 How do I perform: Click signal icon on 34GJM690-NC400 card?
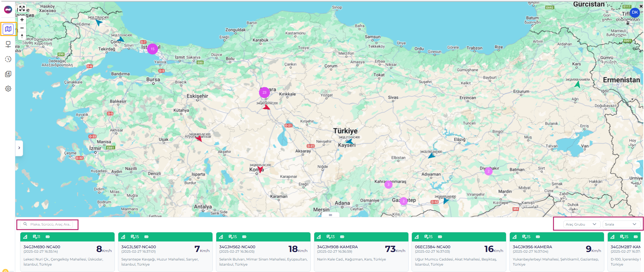tap(25, 237)
